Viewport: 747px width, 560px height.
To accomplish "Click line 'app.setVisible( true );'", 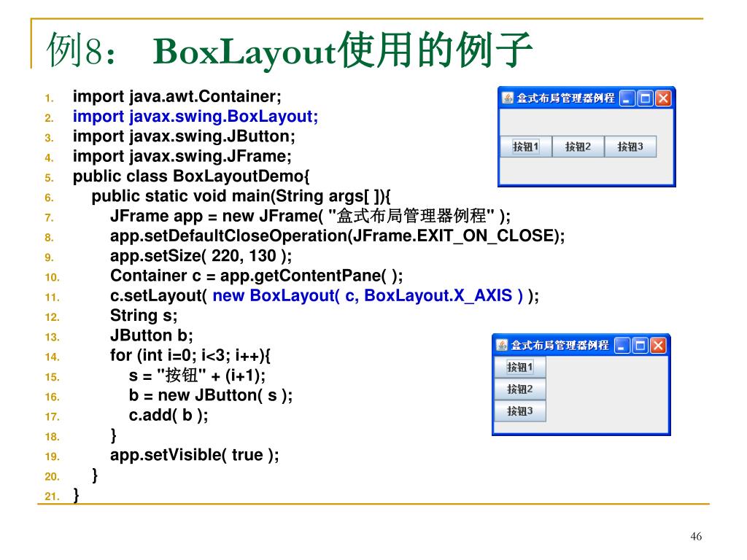I will pyautogui.click(x=194, y=455).
